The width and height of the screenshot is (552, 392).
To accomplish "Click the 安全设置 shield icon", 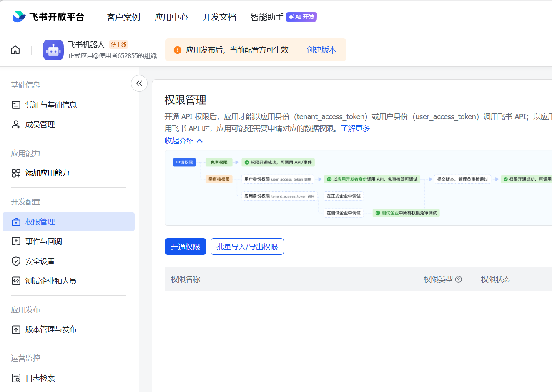I will pos(16,261).
